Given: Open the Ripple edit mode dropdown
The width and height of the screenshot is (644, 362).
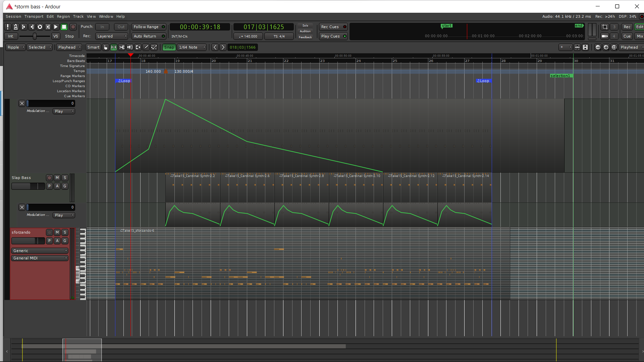Looking at the screenshot, I should 15,47.
